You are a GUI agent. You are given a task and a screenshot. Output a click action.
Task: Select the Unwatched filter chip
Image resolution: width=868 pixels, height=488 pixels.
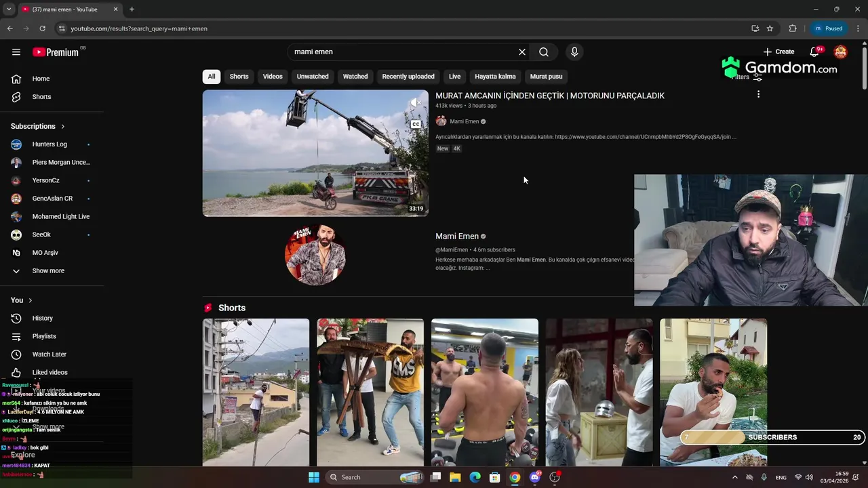pyautogui.click(x=313, y=77)
